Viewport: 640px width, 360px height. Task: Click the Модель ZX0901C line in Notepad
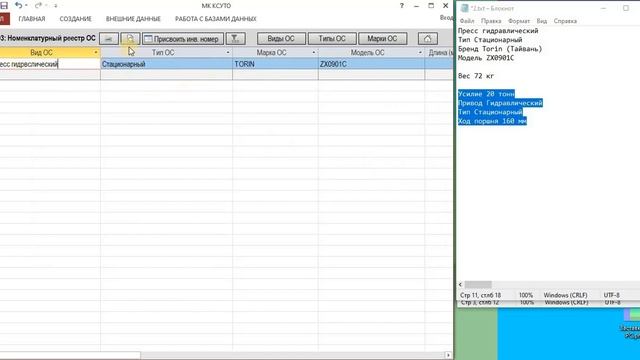click(486, 58)
